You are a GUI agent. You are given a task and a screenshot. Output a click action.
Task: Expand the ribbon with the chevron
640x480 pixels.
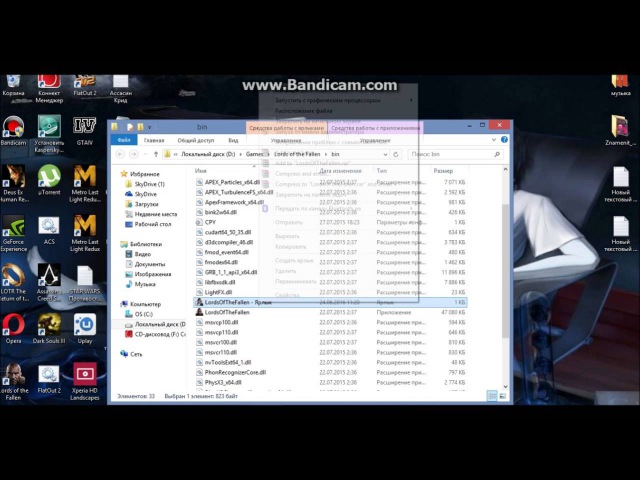(x=493, y=140)
